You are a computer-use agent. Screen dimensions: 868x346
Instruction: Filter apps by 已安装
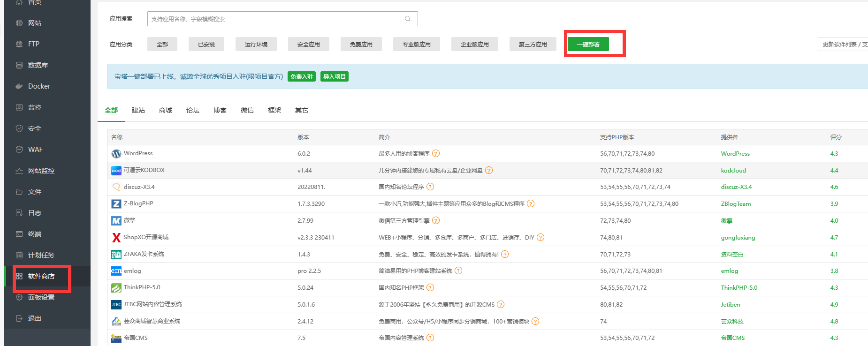[x=206, y=44]
